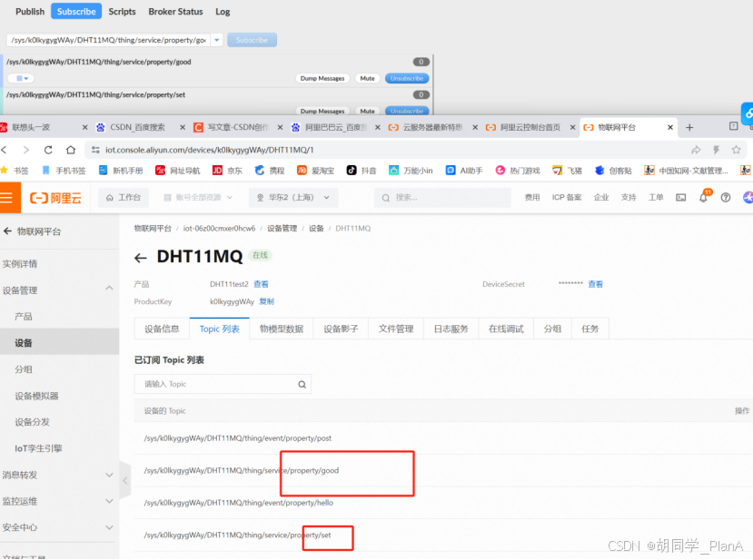Open the 携程 bookmark

(x=270, y=171)
